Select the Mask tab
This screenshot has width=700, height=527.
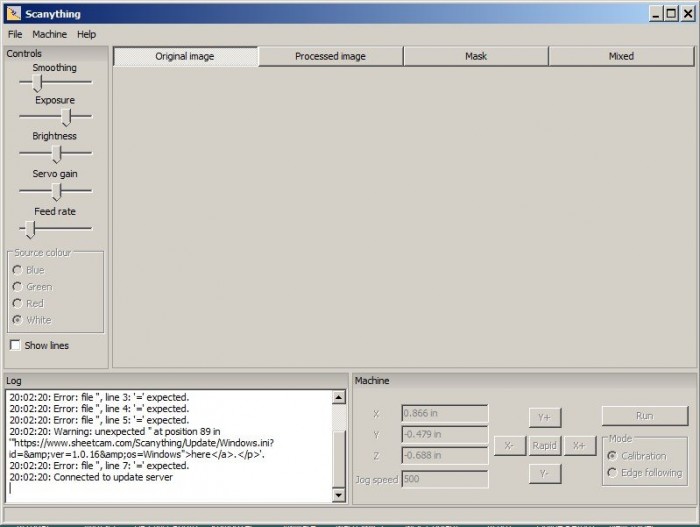(476, 57)
